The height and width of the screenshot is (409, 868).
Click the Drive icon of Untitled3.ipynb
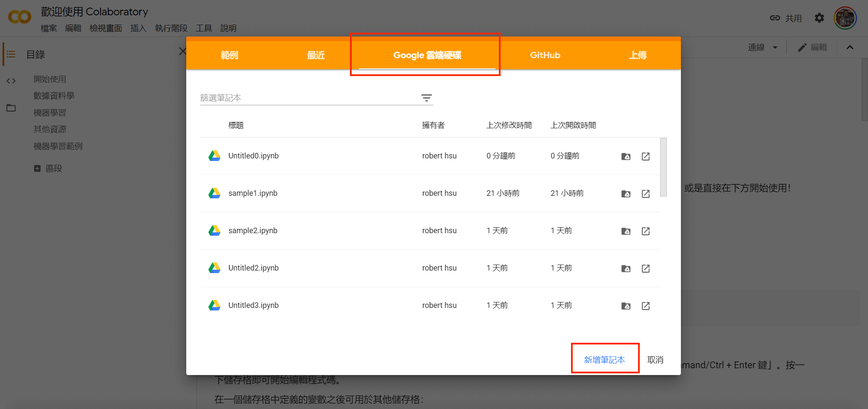[214, 305]
